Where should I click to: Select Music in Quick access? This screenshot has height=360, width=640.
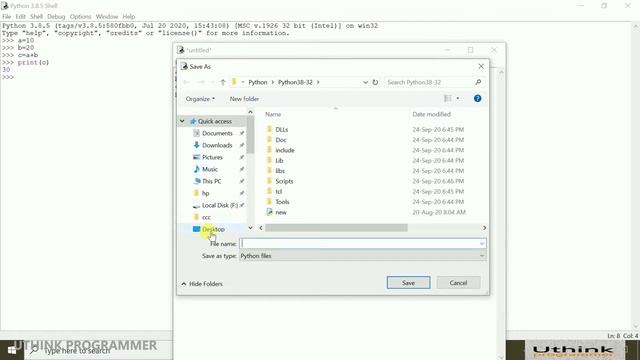(210, 169)
